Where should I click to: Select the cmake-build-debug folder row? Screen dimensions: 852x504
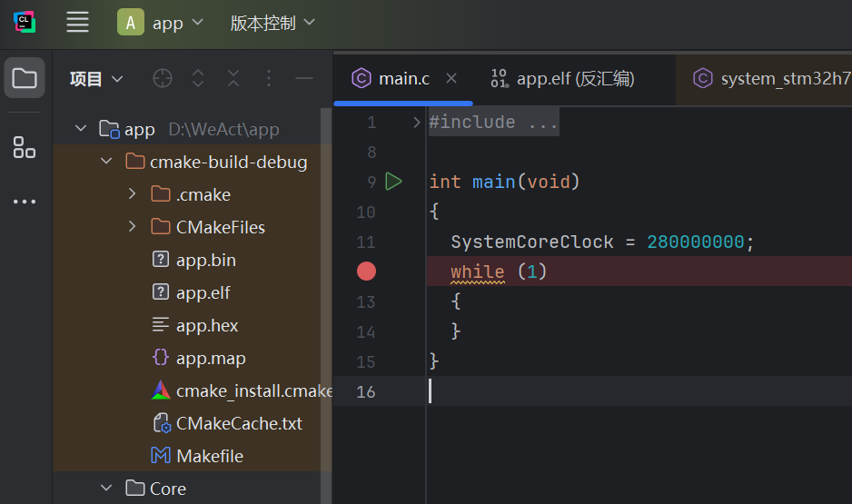[x=192, y=162]
